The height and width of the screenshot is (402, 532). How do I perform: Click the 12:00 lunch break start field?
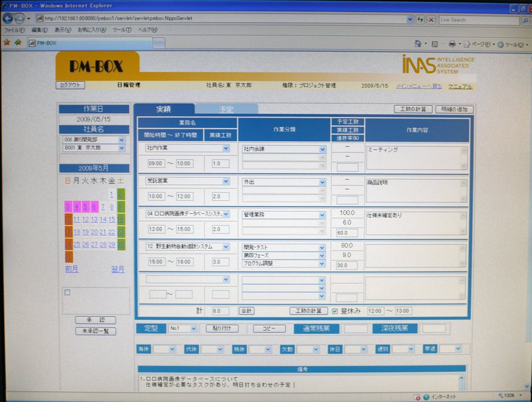(375, 311)
